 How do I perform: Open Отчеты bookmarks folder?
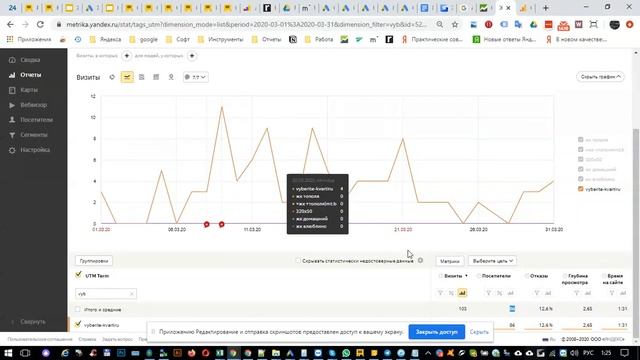coord(267,40)
